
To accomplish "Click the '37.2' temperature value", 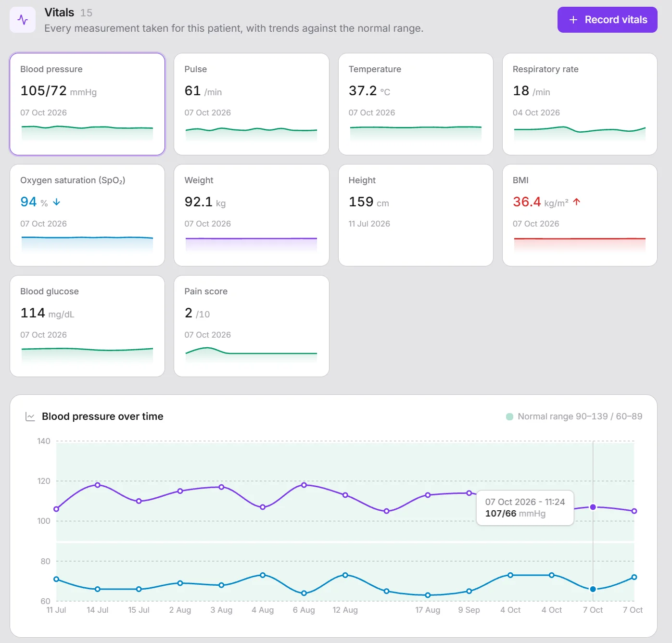I will 363,90.
